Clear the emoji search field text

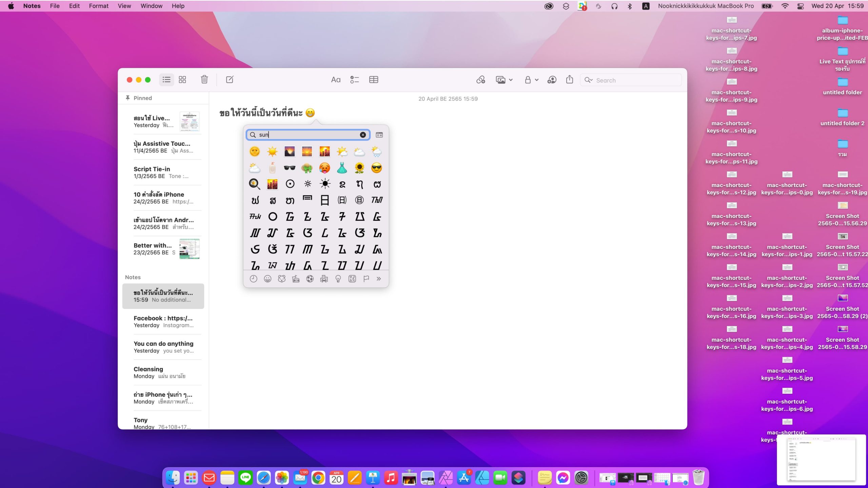coord(363,135)
